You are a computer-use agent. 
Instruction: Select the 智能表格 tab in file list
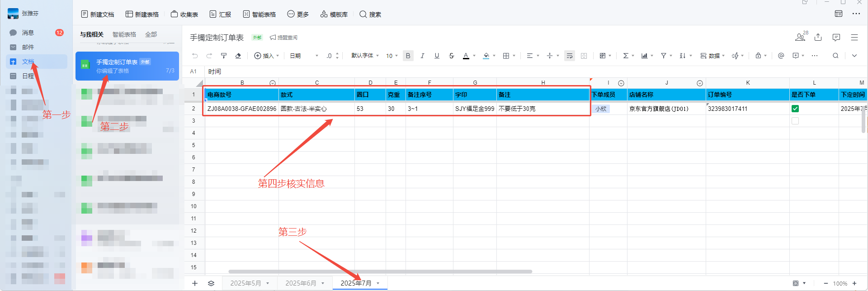tap(124, 34)
